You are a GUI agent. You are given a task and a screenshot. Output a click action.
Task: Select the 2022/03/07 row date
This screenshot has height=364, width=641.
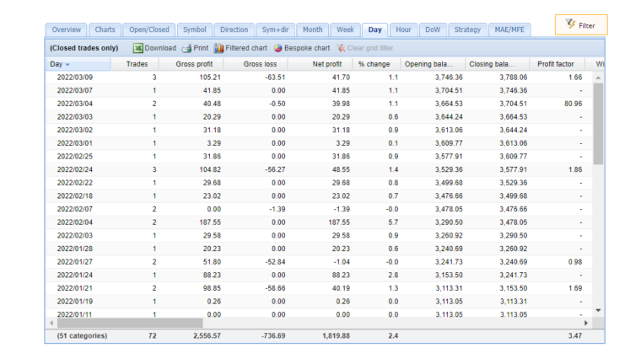pyautogui.click(x=75, y=90)
